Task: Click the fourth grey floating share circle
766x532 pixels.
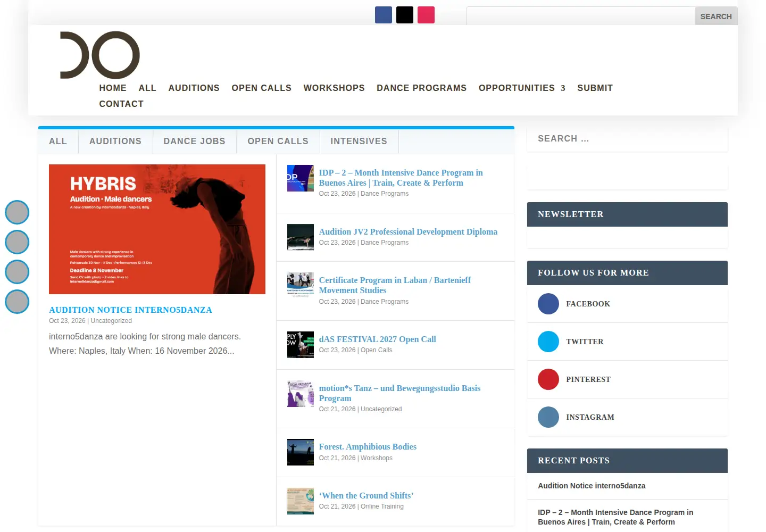Action: [x=17, y=302]
